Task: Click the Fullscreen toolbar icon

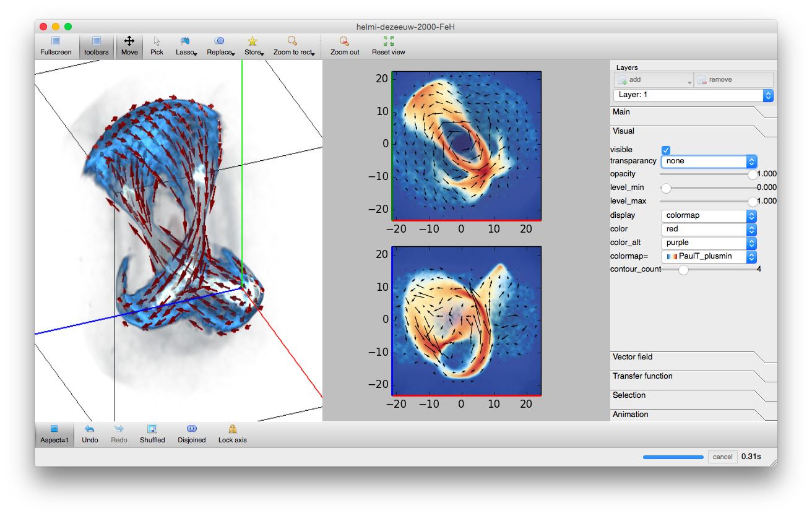Action: (x=56, y=46)
